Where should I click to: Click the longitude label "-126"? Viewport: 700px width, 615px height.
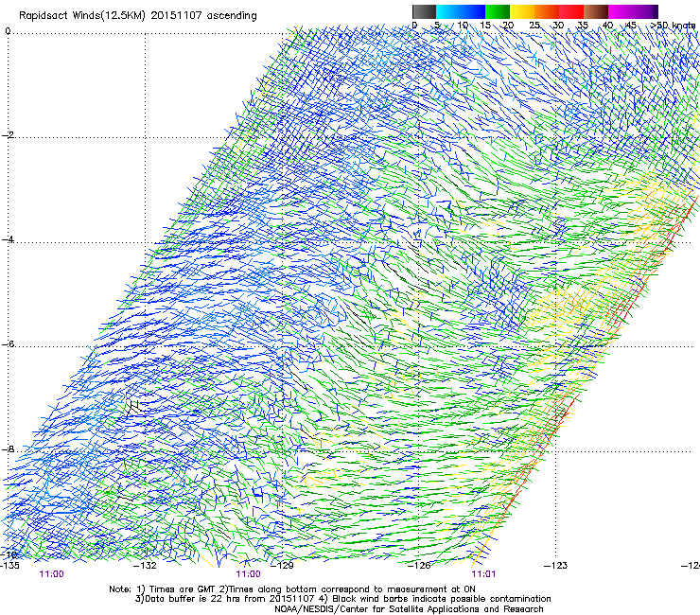coord(419,566)
